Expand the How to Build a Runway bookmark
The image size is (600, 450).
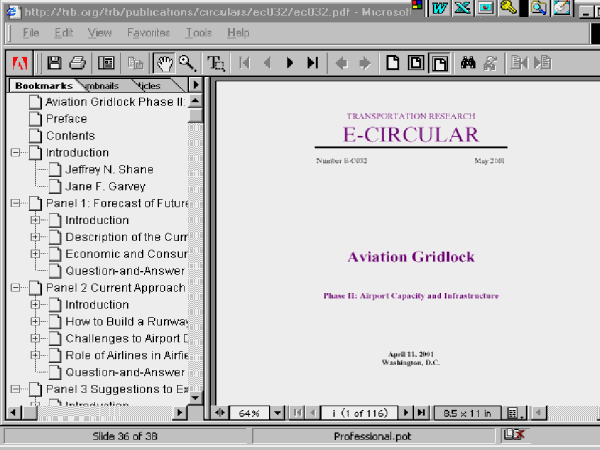click(x=35, y=322)
